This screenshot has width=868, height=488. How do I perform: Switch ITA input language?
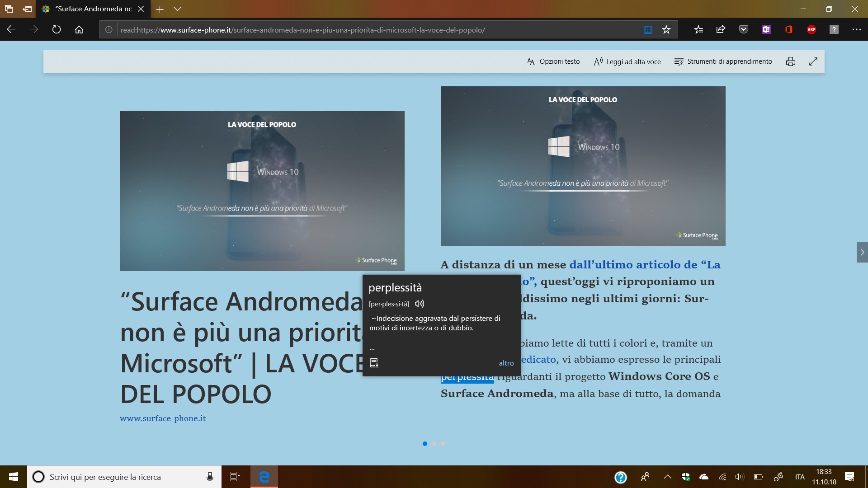800,477
